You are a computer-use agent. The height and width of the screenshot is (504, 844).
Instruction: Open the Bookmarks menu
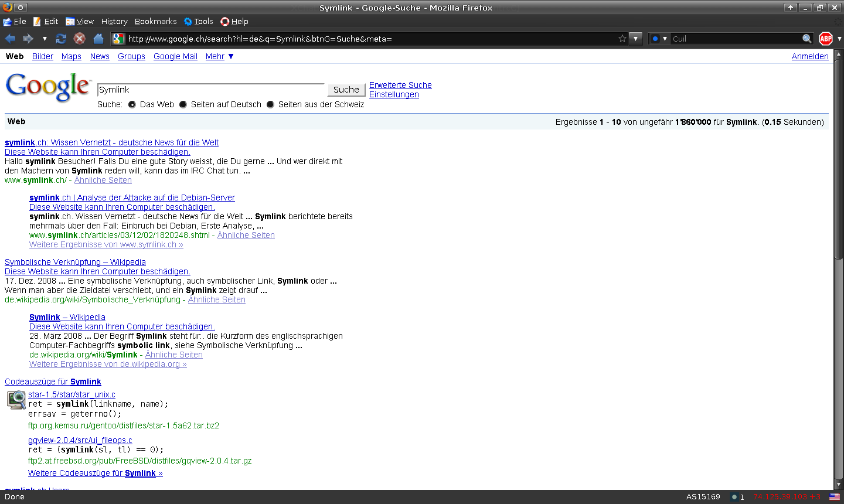point(155,22)
